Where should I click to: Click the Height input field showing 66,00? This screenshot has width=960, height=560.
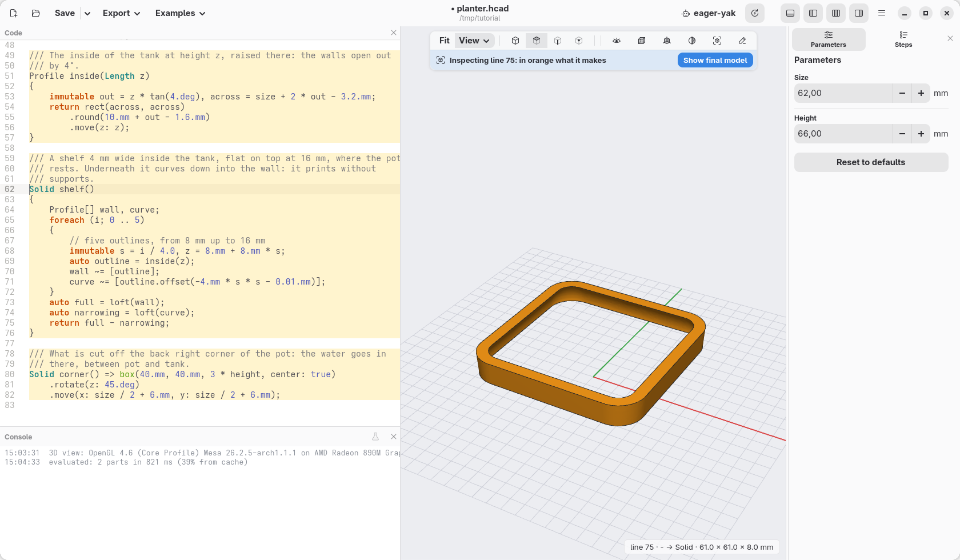coord(843,134)
